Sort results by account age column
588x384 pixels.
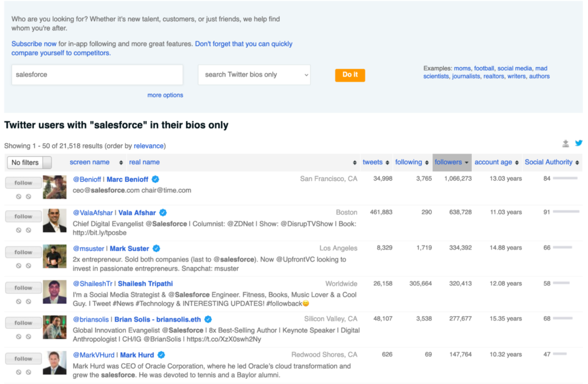497,162
